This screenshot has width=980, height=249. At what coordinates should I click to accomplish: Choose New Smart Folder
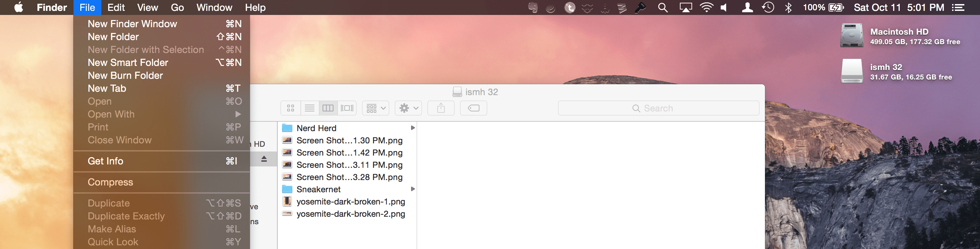[x=162, y=63]
